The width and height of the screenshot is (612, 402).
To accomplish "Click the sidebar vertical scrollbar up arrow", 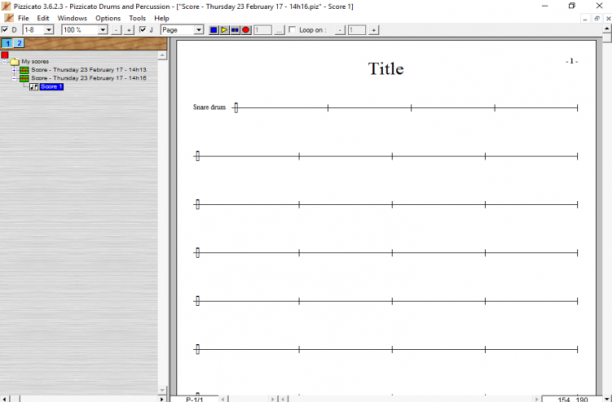I will (162, 55).
